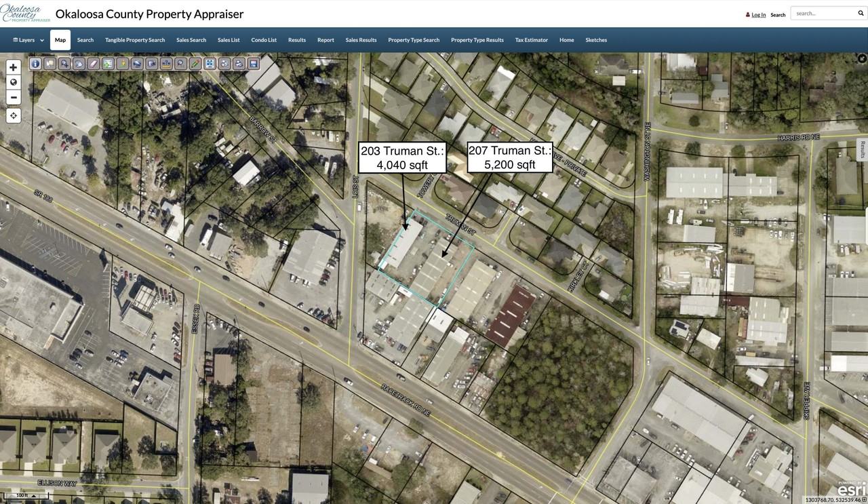Switch to the Sales Search tab
Viewport: 868px width, 504px height.
(191, 40)
